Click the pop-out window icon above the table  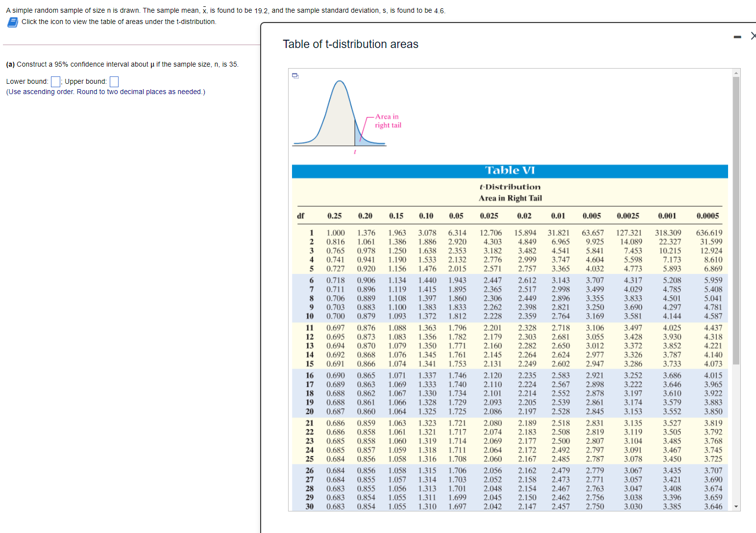point(294,74)
